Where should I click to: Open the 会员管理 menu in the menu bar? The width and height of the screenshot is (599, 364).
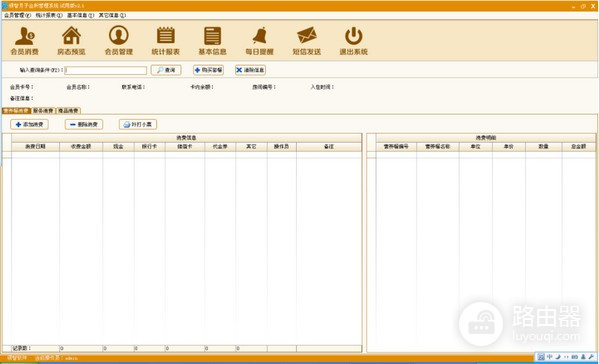coord(17,15)
